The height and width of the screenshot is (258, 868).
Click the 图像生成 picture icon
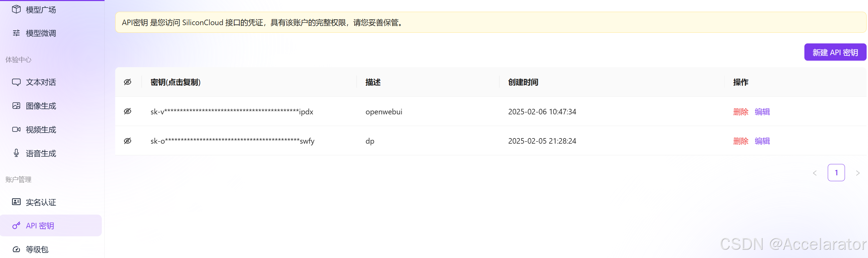(16, 106)
